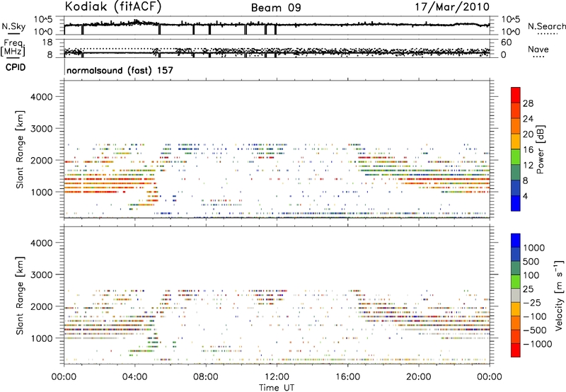Select the dark blue power segment between 8 and 4
This screenshot has height=392, width=566.
pos(516,188)
